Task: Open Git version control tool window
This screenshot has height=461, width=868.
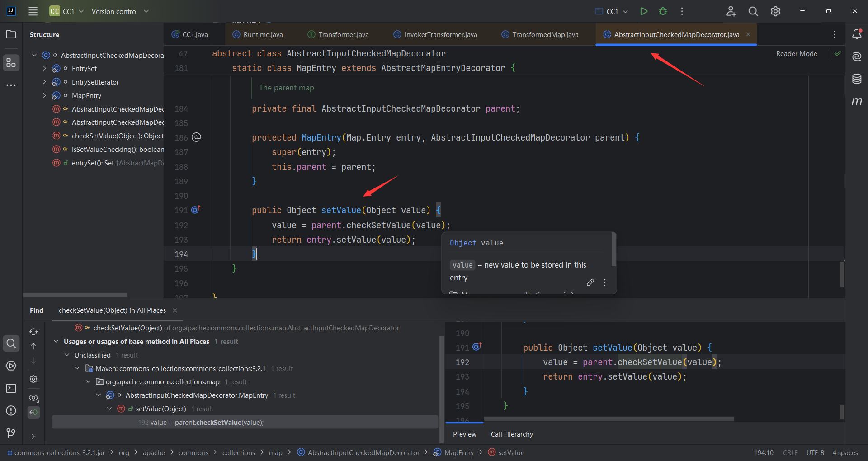Action: coord(11,433)
